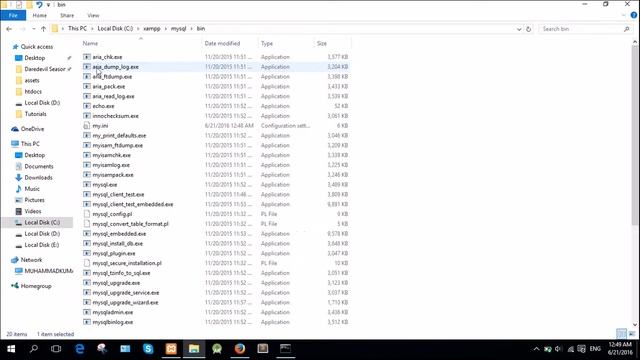This screenshot has width=640, height=360.
Task: Open Downloads under This PC
Action: tap(38, 178)
